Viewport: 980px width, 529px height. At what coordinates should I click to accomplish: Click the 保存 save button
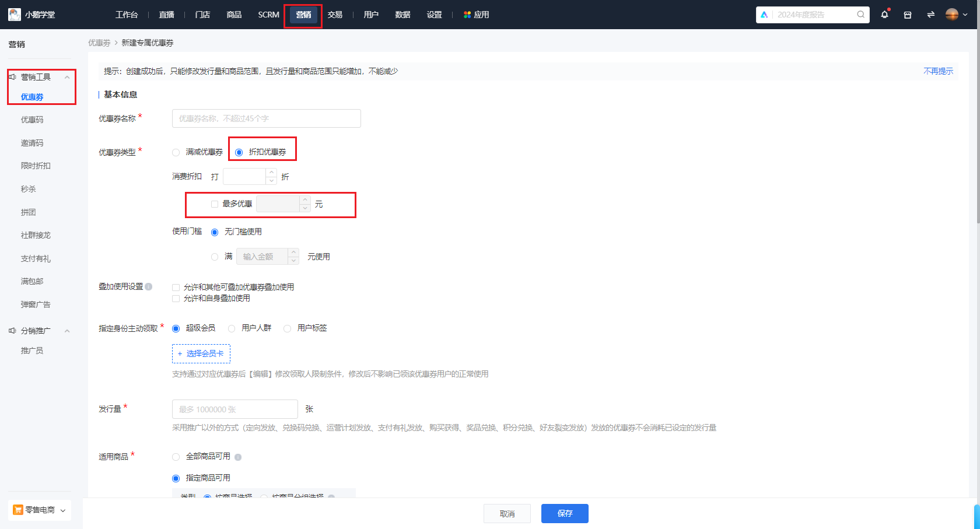(x=564, y=513)
